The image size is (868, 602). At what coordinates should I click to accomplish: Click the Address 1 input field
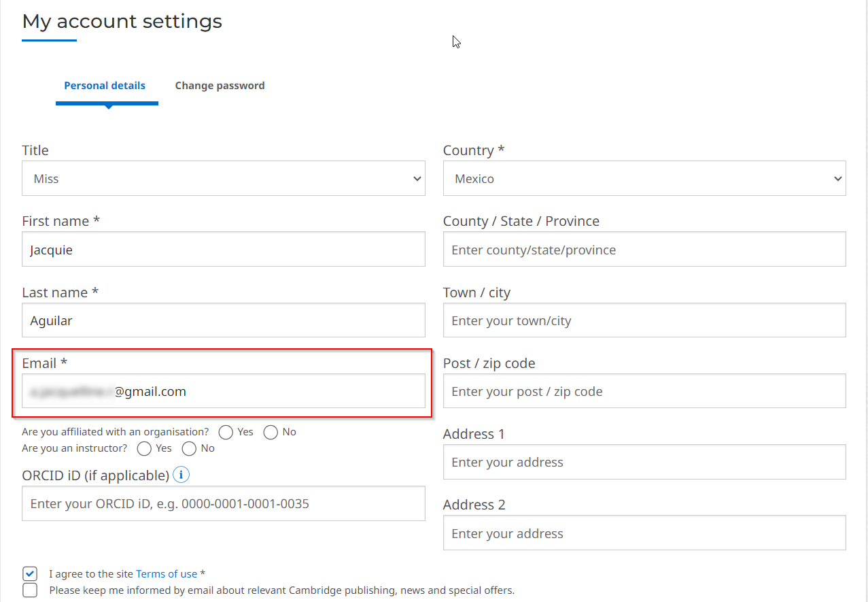click(x=644, y=462)
